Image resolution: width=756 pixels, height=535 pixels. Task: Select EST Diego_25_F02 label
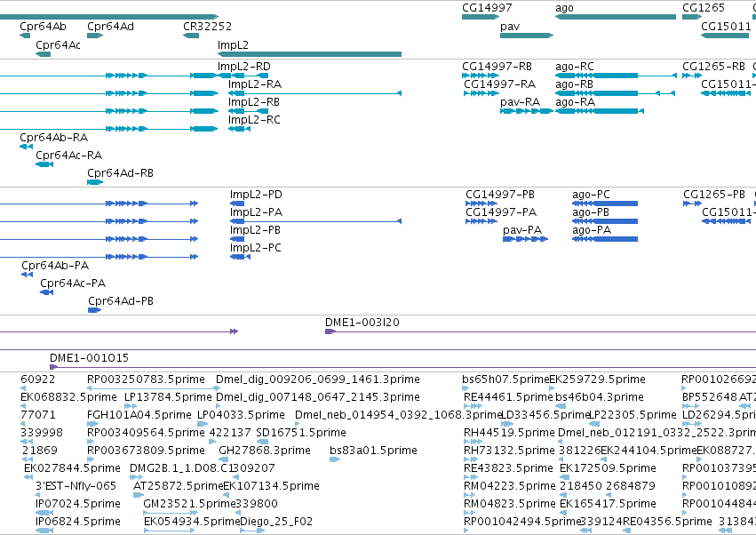(276, 522)
